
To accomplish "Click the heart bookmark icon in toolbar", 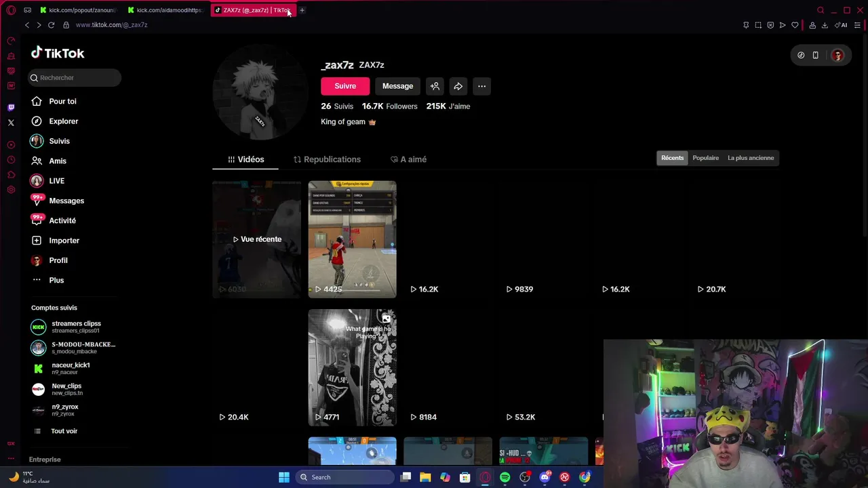I will (x=795, y=25).
